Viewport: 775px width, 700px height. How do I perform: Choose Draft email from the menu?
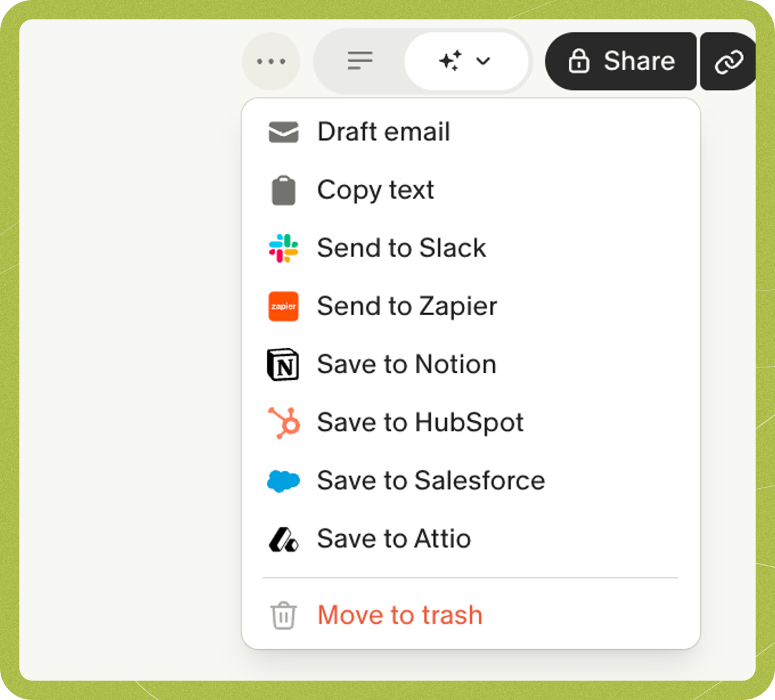point(471,132)
